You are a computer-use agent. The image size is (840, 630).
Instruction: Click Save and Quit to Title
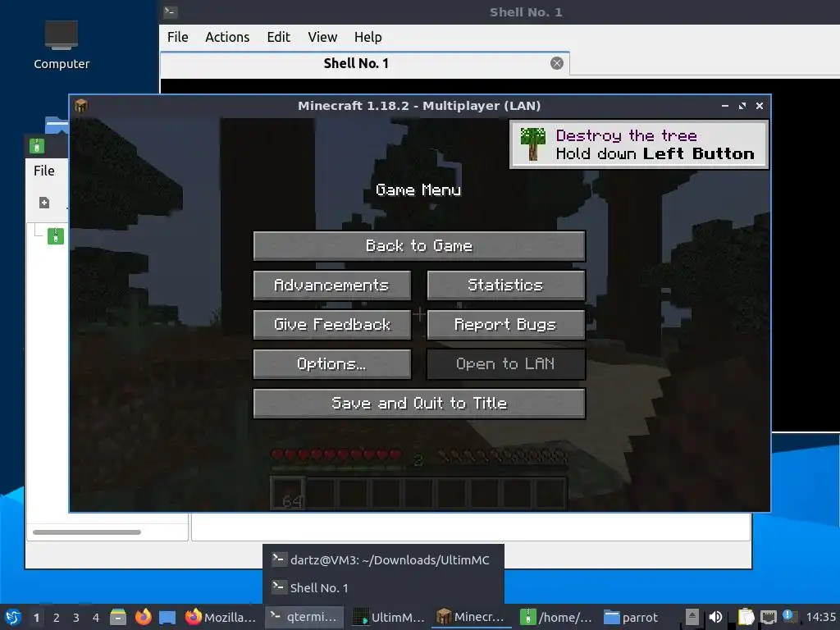pos(419,404)
